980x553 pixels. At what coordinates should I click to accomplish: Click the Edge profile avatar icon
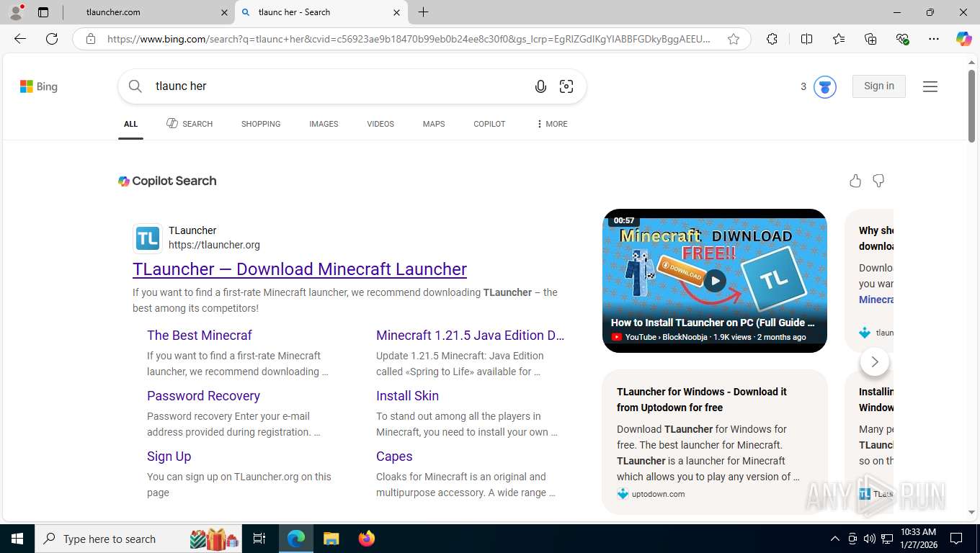tap(16, 12)
